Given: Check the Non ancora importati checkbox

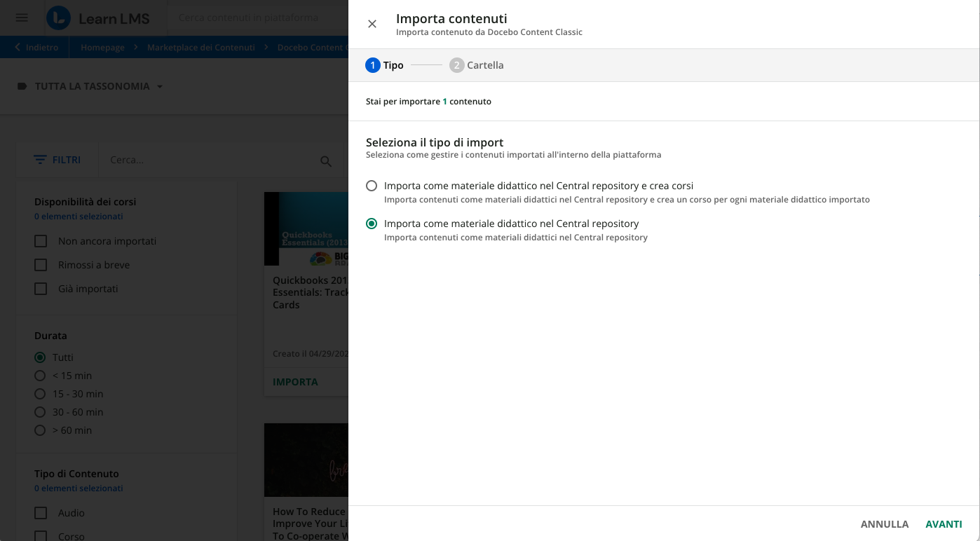Looking at the screenshot, I should pos(41,241).
